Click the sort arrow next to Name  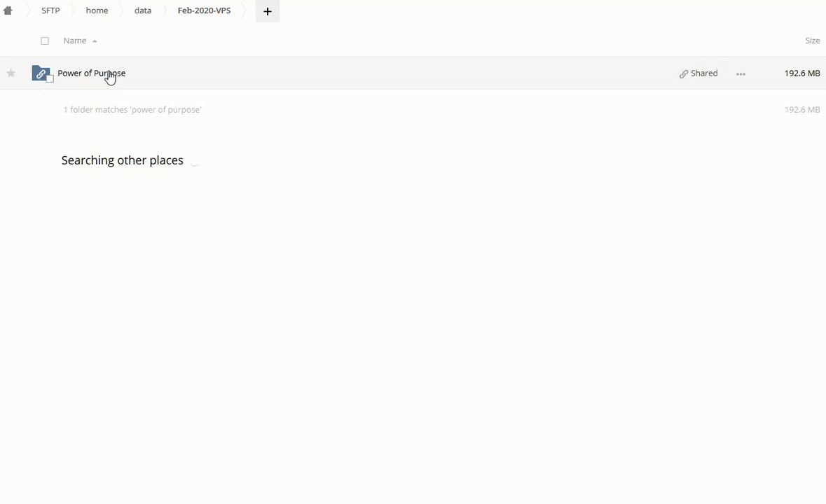[x=95, y=41]
